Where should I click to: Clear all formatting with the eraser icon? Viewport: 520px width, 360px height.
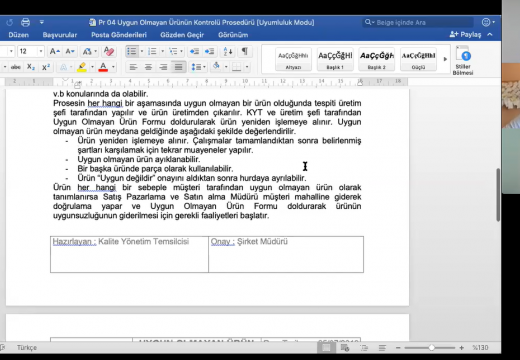tap(109, 51)
